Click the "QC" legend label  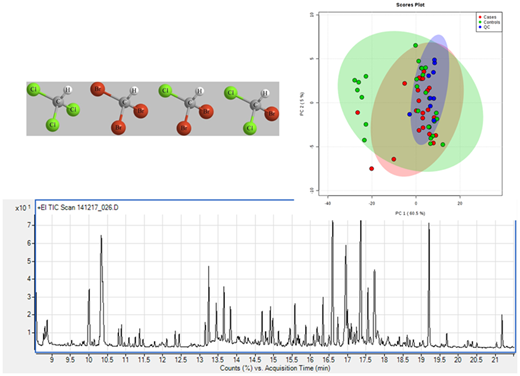click(487, 27)
